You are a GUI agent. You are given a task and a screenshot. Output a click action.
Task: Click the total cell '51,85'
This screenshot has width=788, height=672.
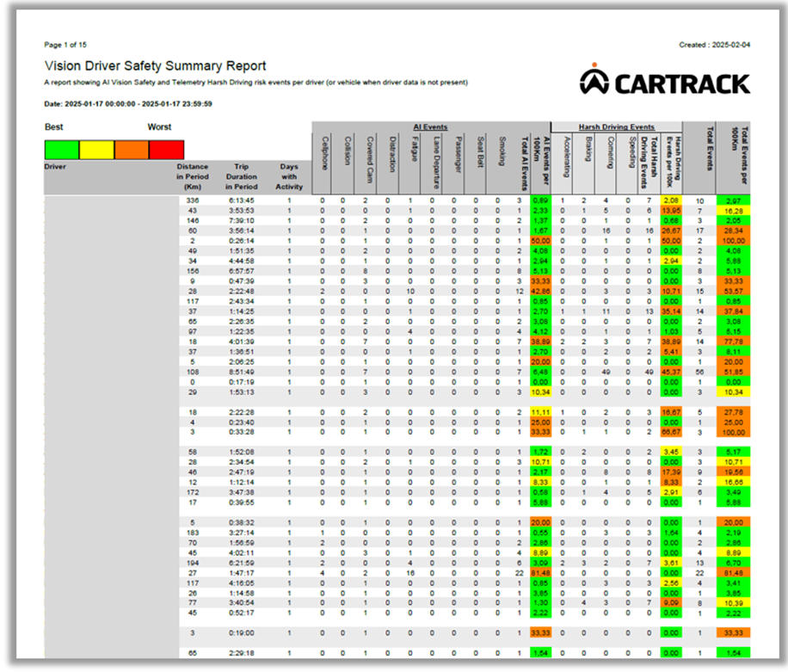point(733,372)
